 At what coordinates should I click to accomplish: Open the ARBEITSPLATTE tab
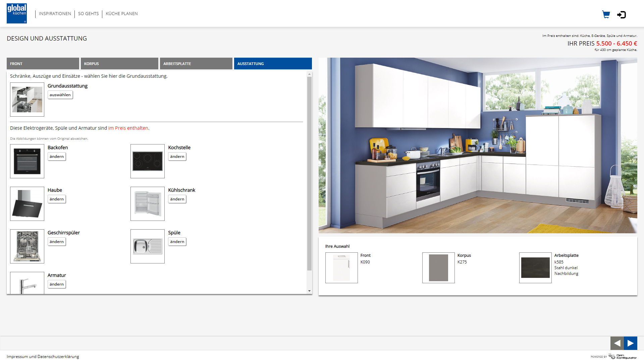click(x=196, y=64)
